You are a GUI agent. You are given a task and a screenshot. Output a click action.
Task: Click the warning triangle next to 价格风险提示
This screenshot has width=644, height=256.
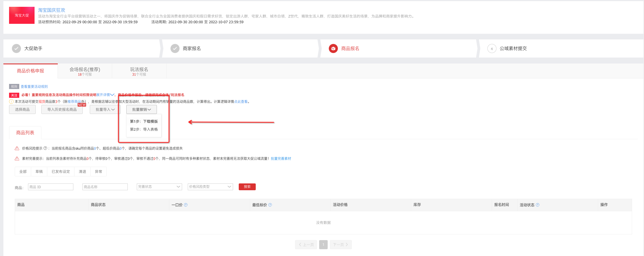tap(17, 148)
